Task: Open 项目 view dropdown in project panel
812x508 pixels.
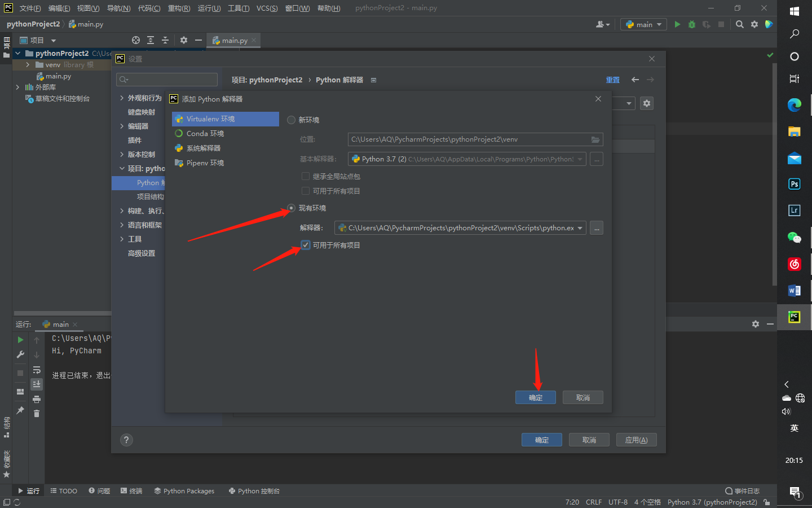Action: point(54,41)
